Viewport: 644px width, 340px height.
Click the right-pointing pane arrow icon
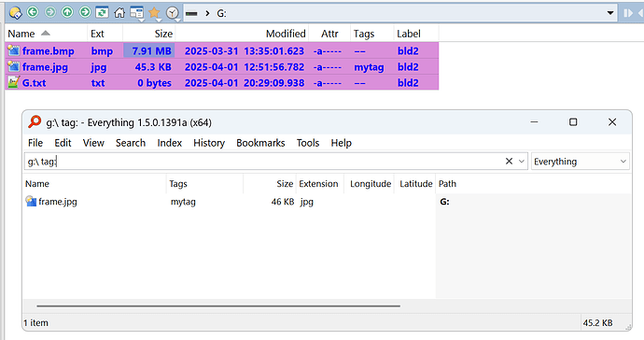(628, 13)
